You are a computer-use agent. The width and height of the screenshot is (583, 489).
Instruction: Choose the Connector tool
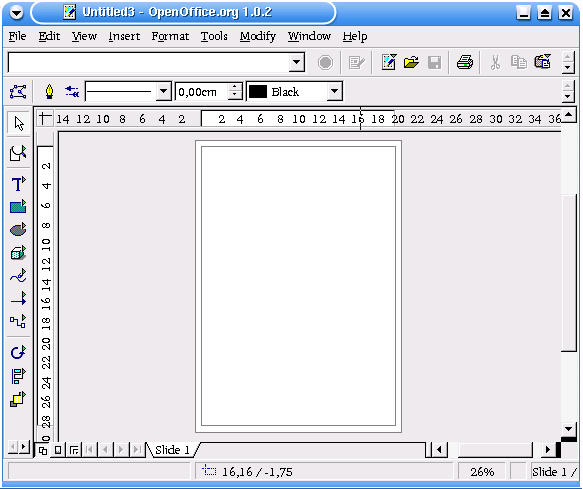18,321
